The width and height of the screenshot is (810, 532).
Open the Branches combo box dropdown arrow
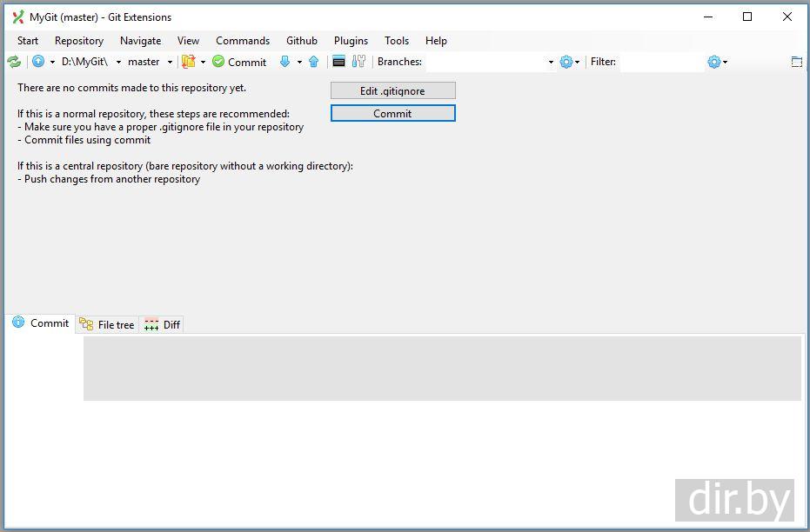[x=551, y=62]
